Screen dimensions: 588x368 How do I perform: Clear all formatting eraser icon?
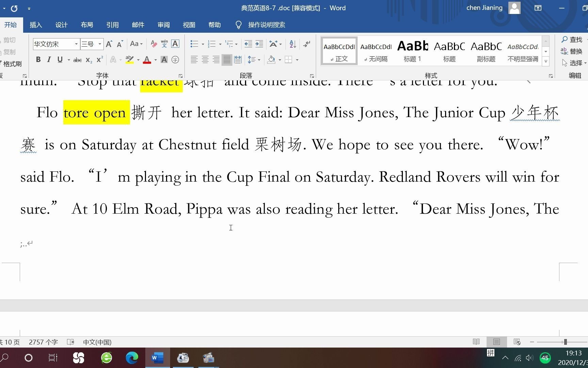(x=154, y=44)
